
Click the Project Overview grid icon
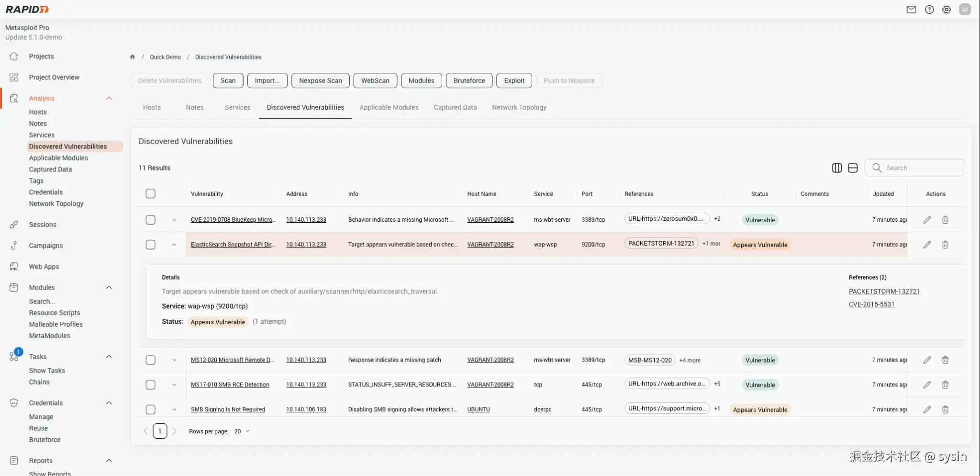point(14,77)
